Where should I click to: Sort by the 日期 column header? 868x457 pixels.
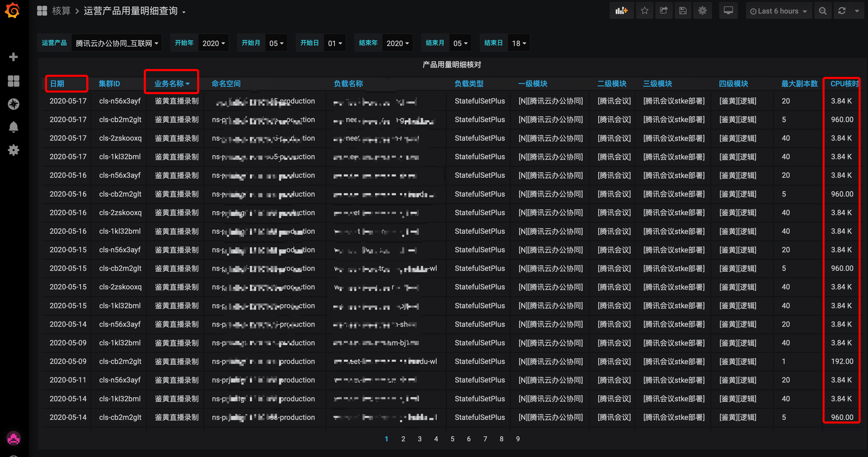(x=57, y=84)
